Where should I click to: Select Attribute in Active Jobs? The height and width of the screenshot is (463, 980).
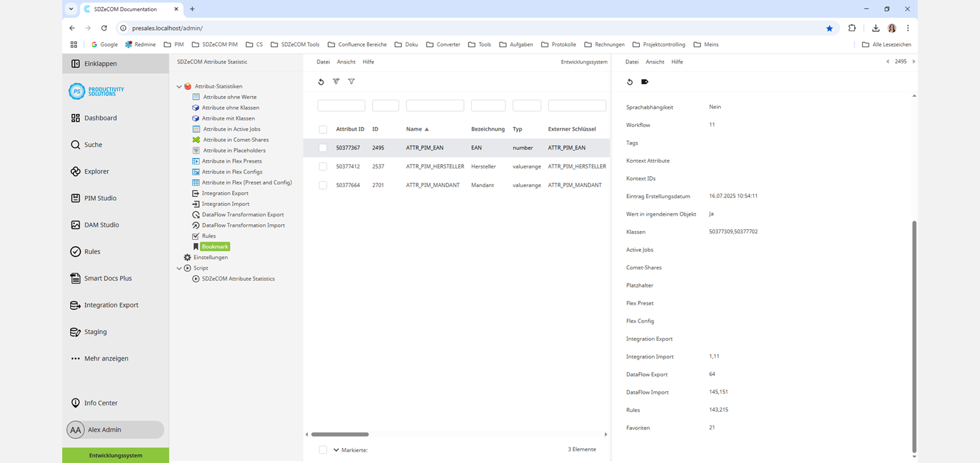[231, 129]
